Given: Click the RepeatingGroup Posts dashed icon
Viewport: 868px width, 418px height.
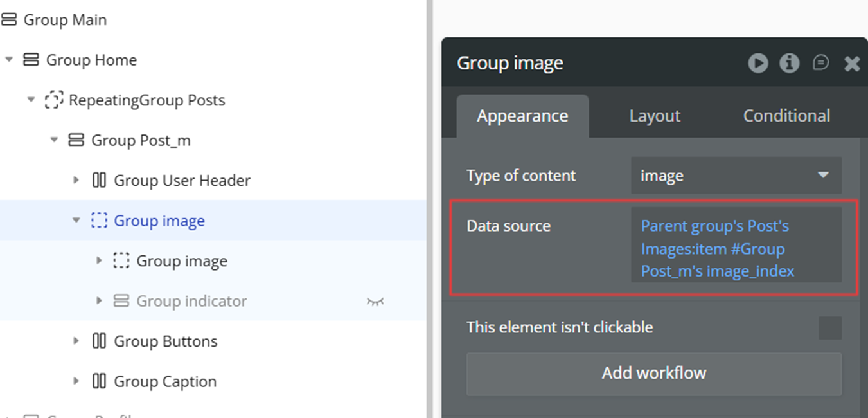Looking at the screenshot, I should coord(53,100).
